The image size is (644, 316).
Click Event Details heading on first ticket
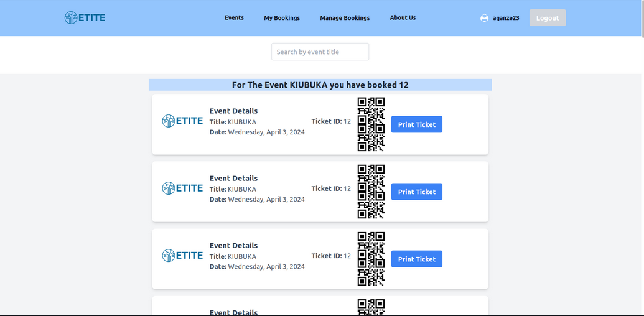pyautogui.click(x=234, y=111)
